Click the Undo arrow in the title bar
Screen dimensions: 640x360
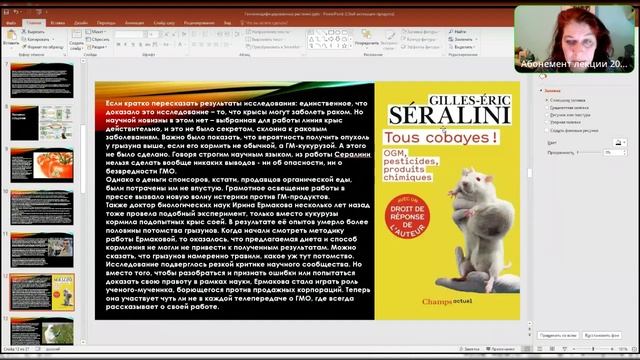pyautogui.click(x=16, y=12)
